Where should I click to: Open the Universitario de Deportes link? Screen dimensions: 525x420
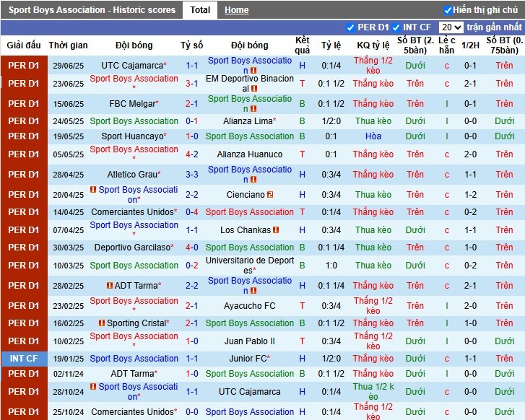pyautogui.click(x=250, y=266)
